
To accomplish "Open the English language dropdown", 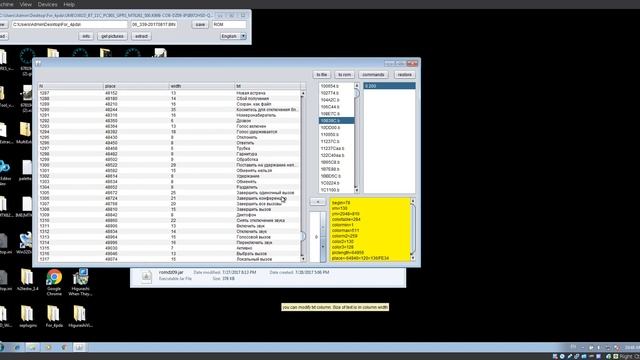I will tap(233, 36).
